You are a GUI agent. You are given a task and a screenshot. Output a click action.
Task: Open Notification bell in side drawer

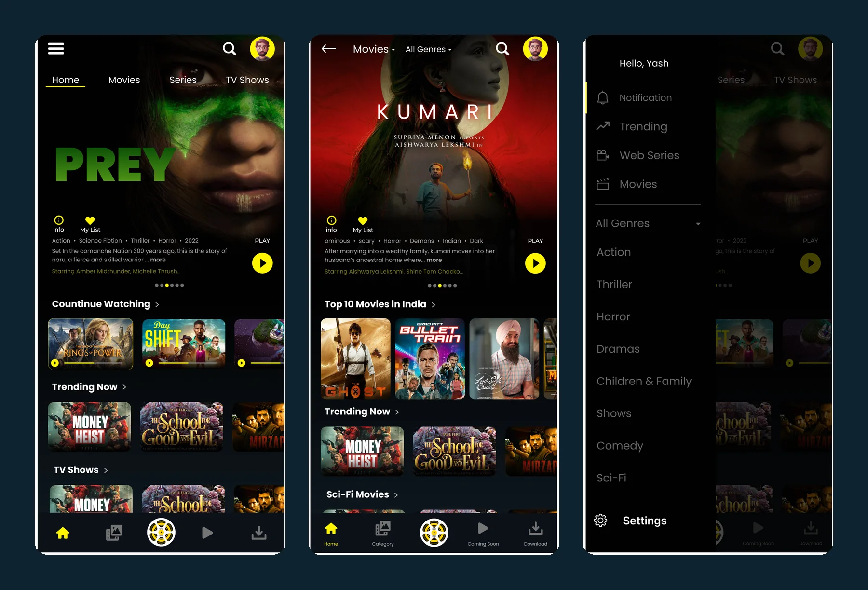(603, 98)
